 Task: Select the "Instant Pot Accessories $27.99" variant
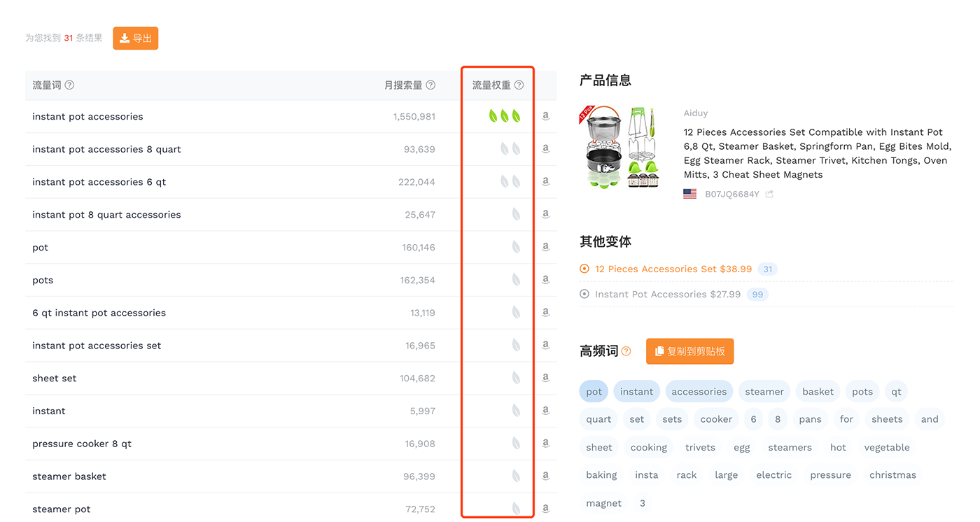pos(667,294)
